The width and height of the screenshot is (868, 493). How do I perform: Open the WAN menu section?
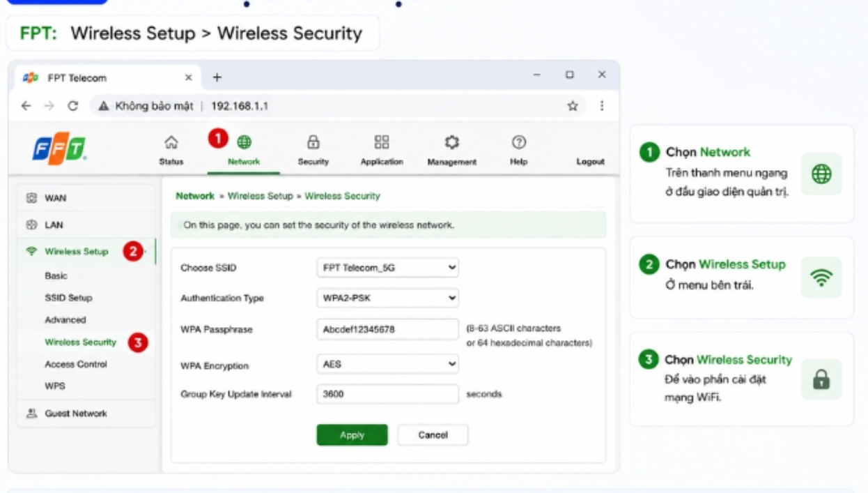pyautogui.click(x=86, y=198)
